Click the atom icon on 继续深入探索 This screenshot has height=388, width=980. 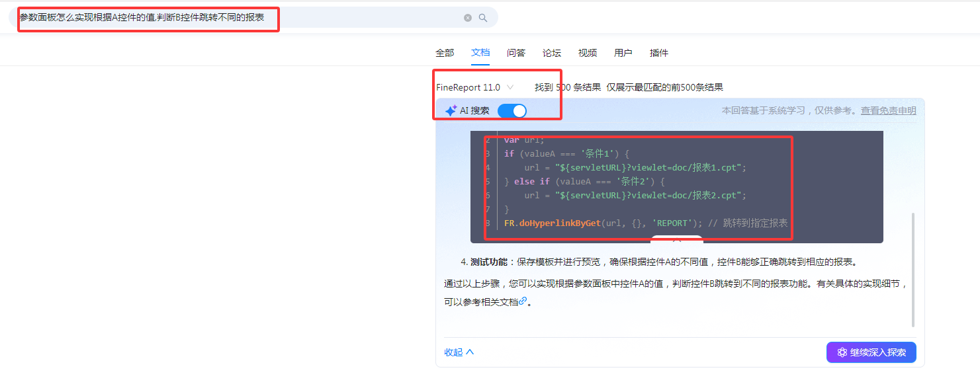842,352
